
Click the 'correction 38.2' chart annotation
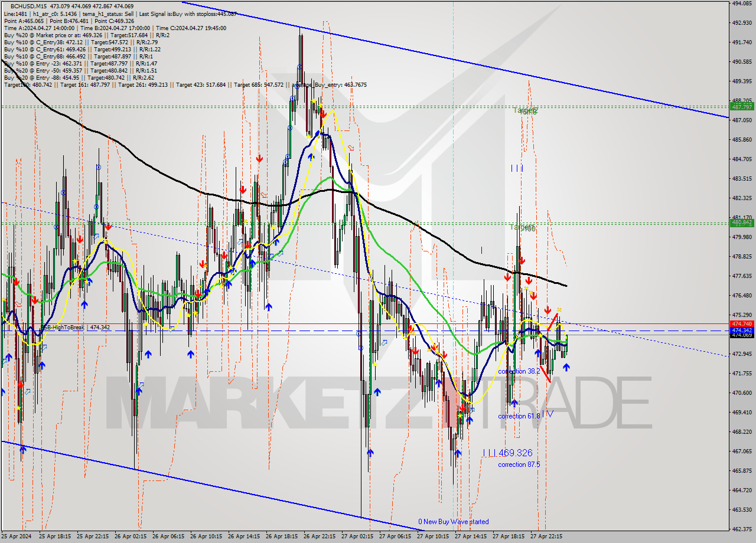pos(519,371)
